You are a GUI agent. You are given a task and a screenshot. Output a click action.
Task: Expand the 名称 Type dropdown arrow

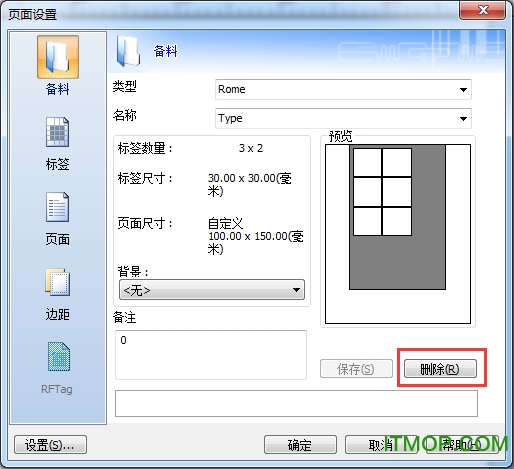(463, 119)
